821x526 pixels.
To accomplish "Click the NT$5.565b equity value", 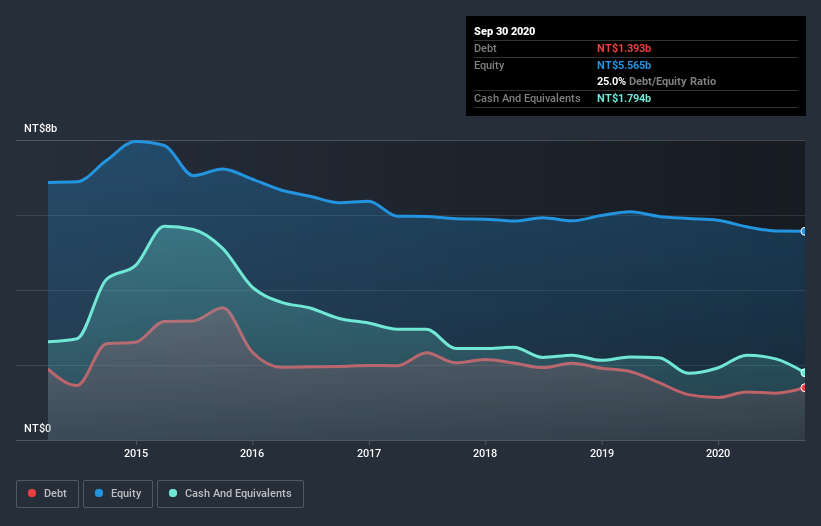I will point(624,65).
